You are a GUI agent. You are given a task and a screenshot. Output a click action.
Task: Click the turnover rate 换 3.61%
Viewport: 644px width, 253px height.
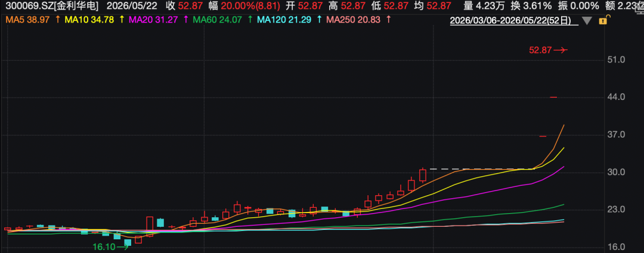(x=531, y=6)
